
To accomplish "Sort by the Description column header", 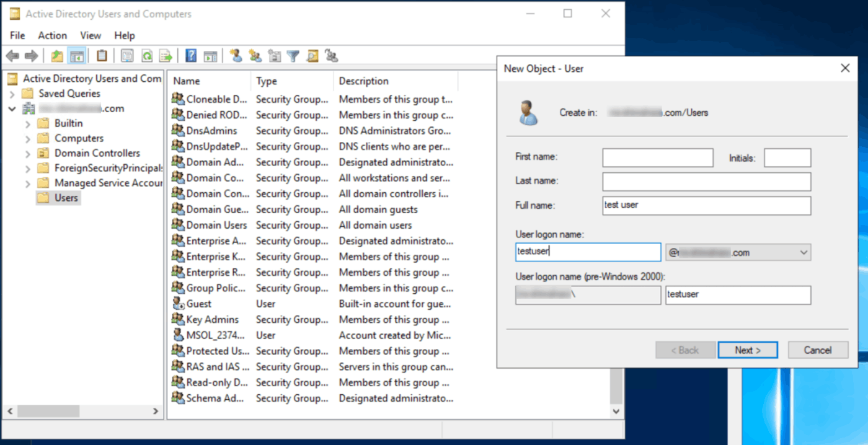I will [x=396, y=81].
